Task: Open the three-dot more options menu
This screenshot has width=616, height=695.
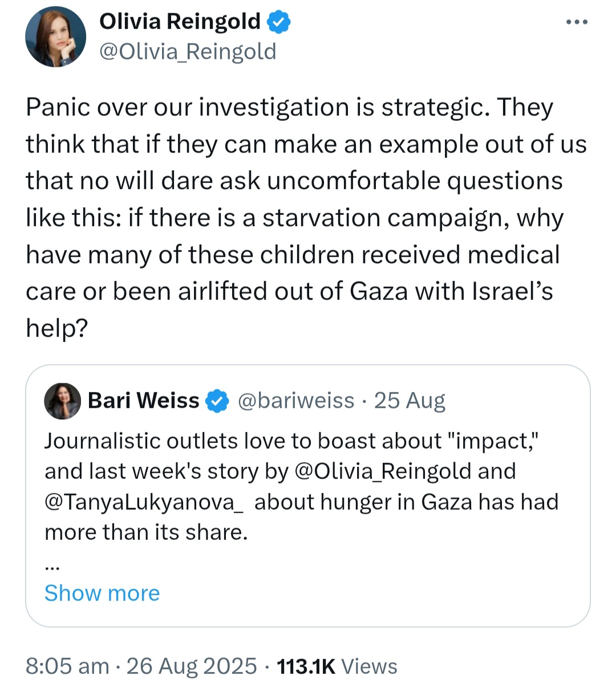Action: 576,22
